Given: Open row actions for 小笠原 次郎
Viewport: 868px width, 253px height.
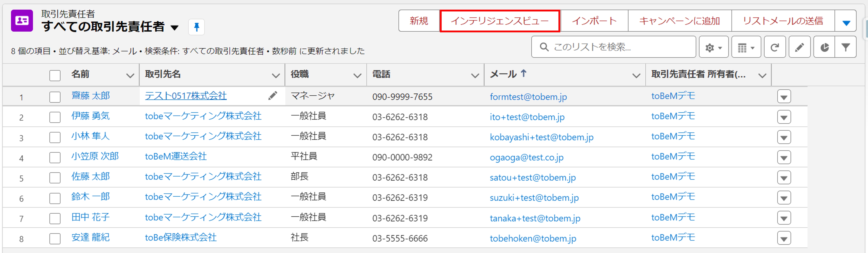Looking at the screenshot, I should [784, 157].
